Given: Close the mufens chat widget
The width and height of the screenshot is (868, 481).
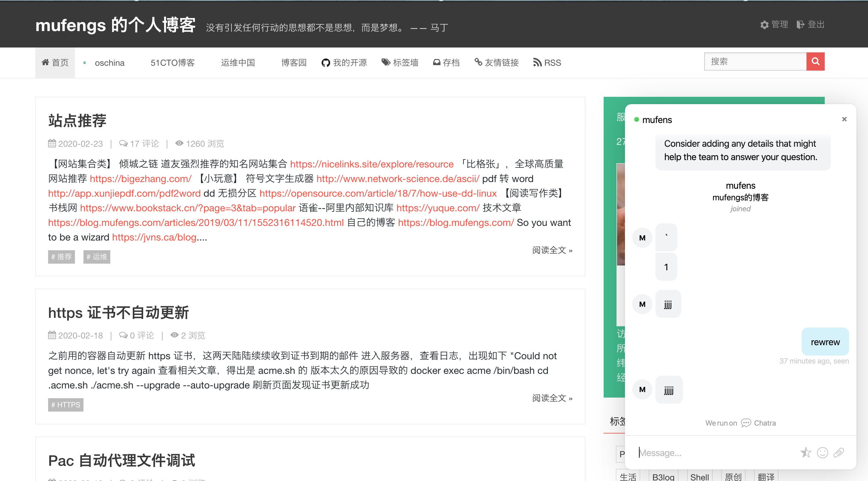Looking at the screenshot, I should tap(844, 119).
